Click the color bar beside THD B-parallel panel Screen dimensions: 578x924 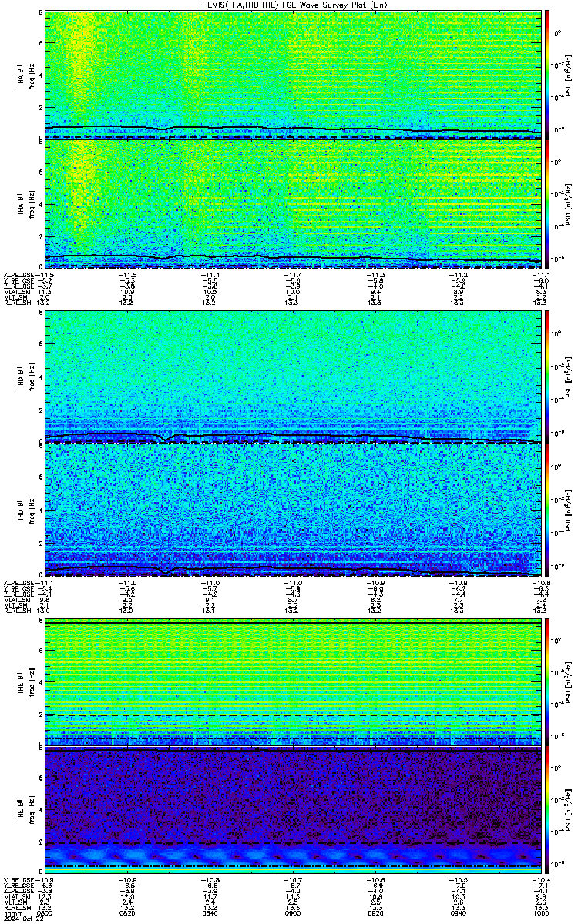[x=546, y=509]
